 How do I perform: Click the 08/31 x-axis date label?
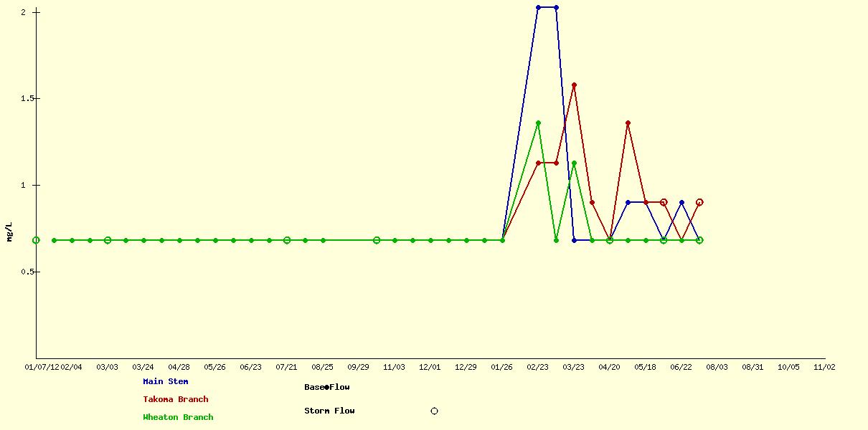[753, 367]
